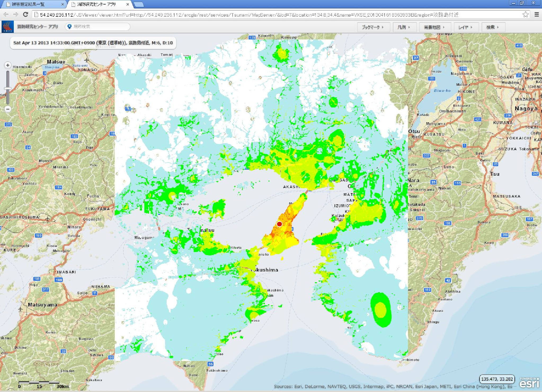542x392 pixels.
Task: Bookmark page with star icon
Action: click(525, 15)
